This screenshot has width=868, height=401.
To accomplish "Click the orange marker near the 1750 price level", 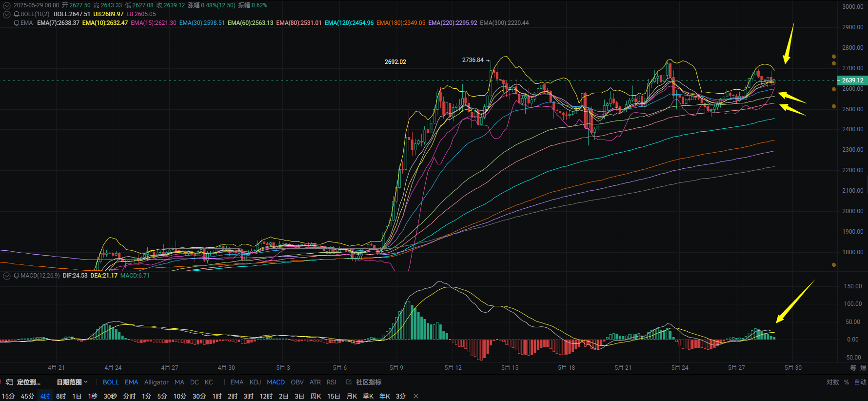I will pyautogui.click(x=834, y=265).
